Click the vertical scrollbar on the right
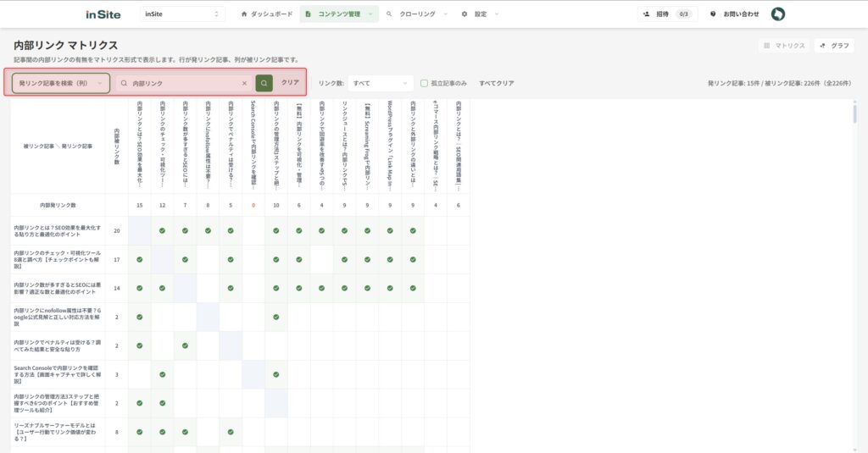The image size is (868, 453). [x=854, y=114]
